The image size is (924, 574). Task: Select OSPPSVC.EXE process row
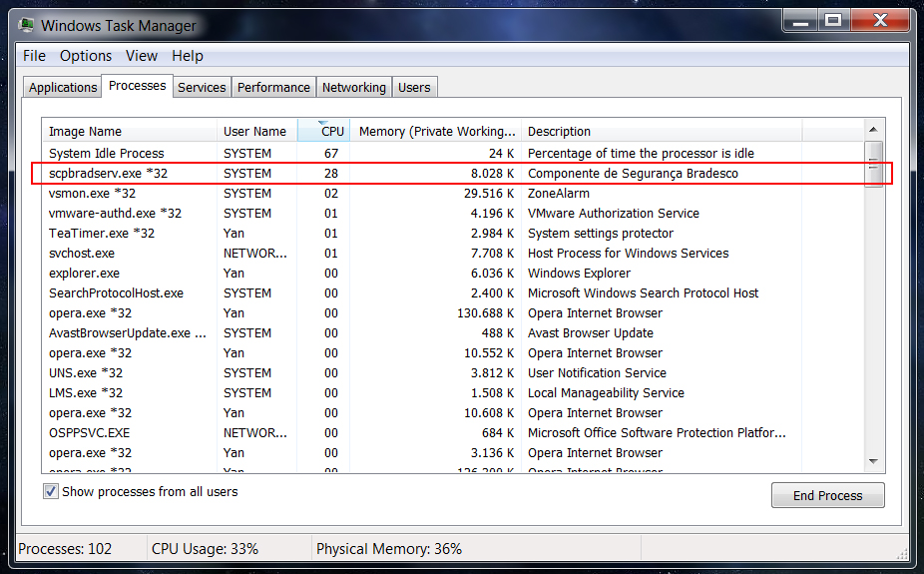click(452, 433)
